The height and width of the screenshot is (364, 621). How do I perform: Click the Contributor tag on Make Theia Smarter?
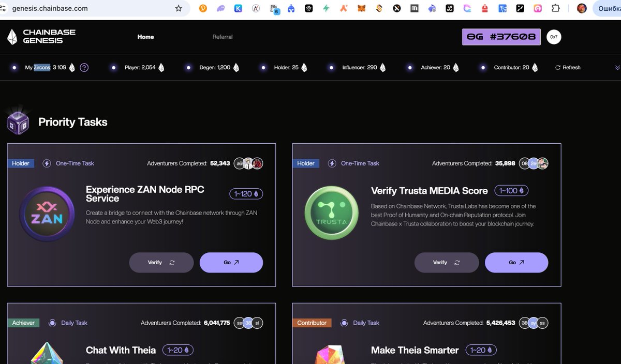coord(312,323)
